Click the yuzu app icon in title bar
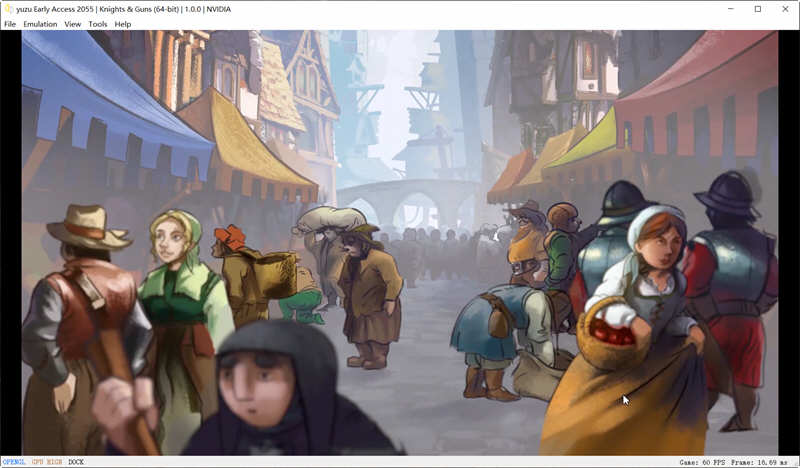The height and width of the screenshot is (468, 800). [8, 9]
